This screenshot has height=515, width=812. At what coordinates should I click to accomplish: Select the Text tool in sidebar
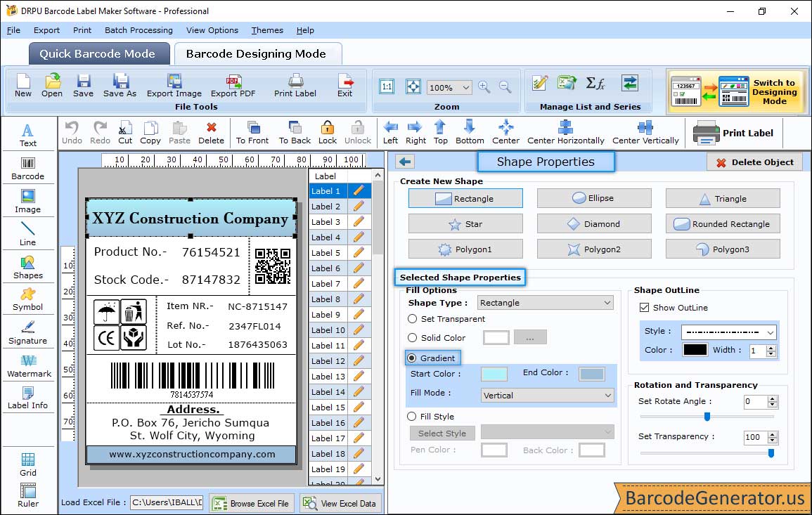click(x=28, y=136)
